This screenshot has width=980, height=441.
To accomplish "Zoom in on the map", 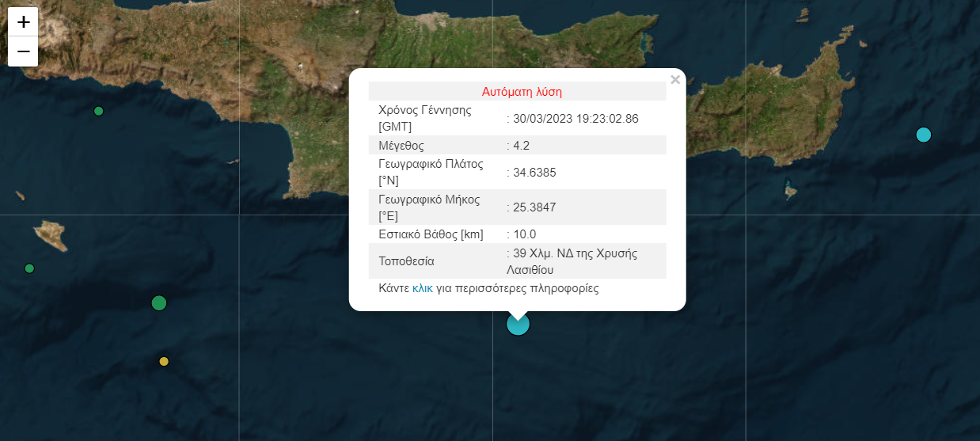I will [23, 22].
